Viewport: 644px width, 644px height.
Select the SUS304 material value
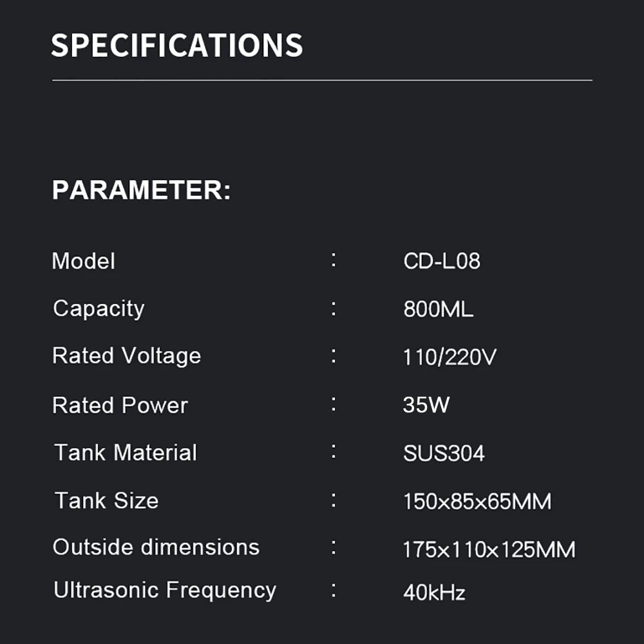pyautogui.click(x=444, y=453)
